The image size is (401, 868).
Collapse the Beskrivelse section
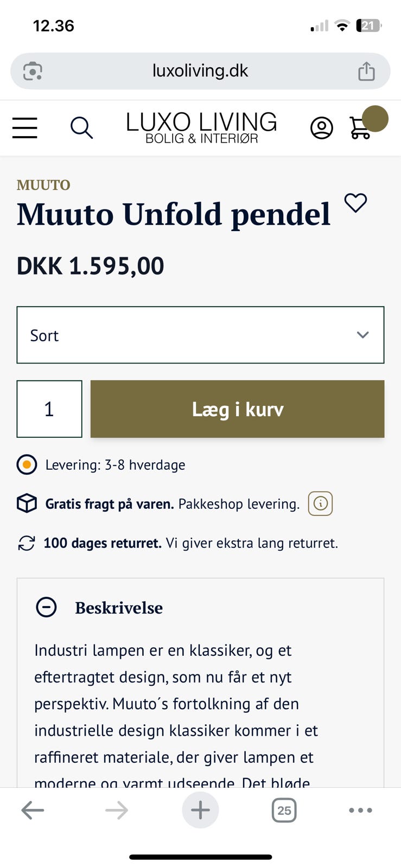click(x=46, y=607)
